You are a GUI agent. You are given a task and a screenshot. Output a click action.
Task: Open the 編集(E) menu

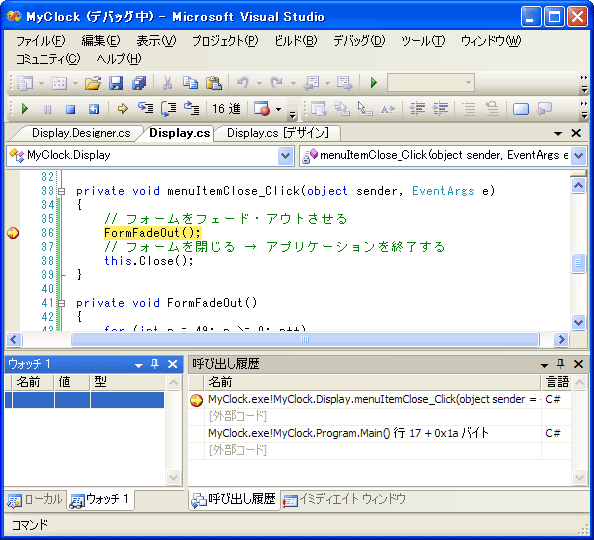pyautogui.click(x=101, y=41)
